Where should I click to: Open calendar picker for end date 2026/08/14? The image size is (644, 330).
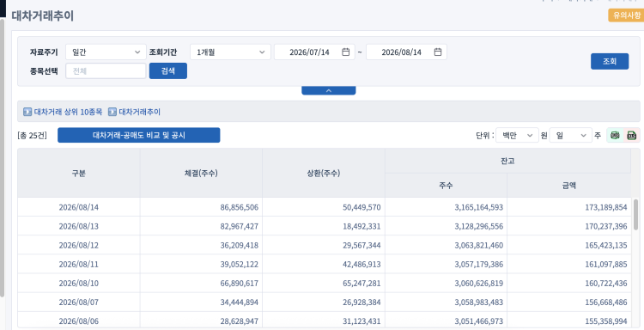(x=438, y=52)
